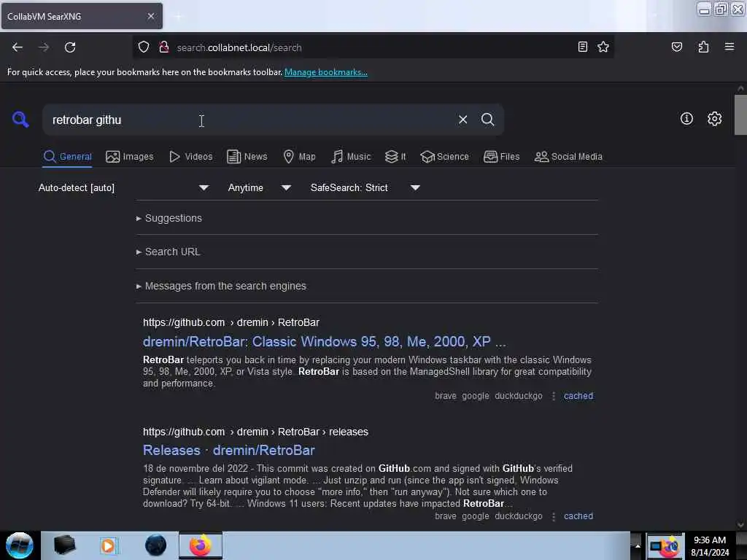
Task: Go back with the browser back arrow
Action: [18, 47]
